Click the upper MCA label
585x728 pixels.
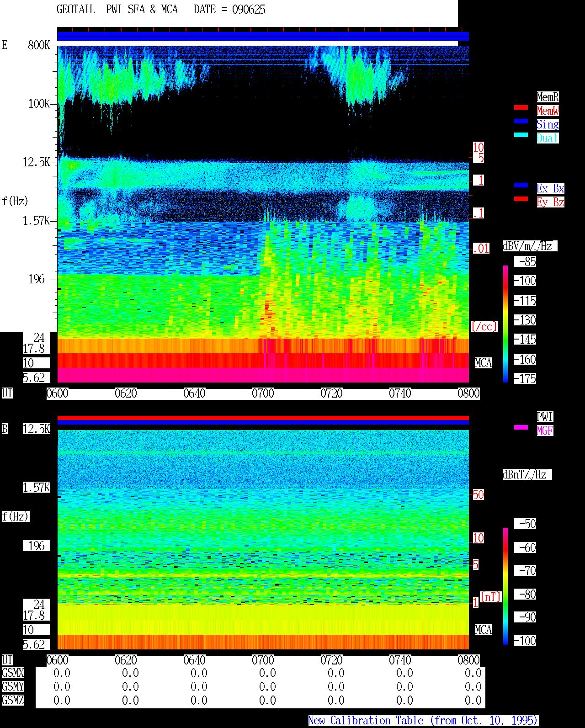point(483,363)
